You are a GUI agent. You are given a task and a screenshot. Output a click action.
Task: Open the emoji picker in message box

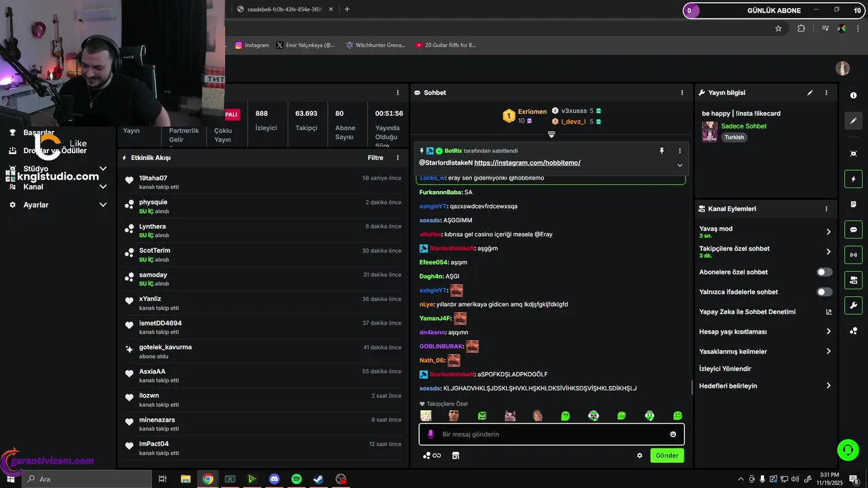673,434
